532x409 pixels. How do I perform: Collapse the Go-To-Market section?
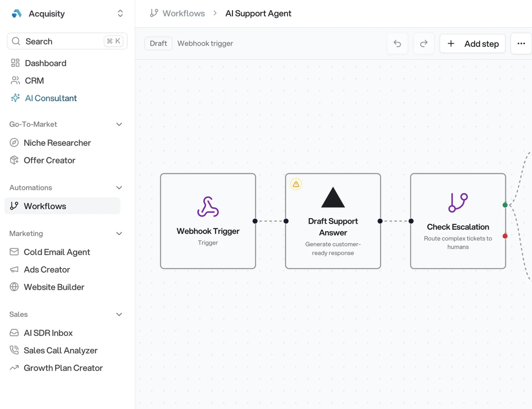tap(119, 124)
